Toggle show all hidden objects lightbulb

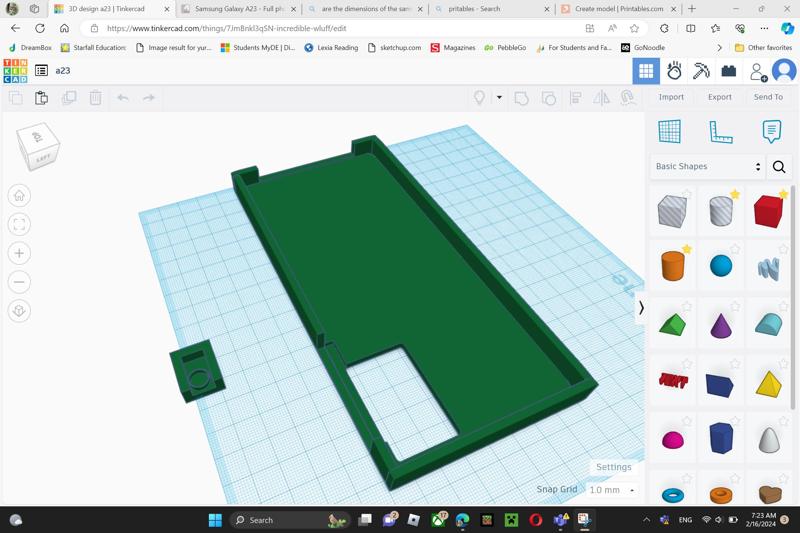[x=479, y=98]
